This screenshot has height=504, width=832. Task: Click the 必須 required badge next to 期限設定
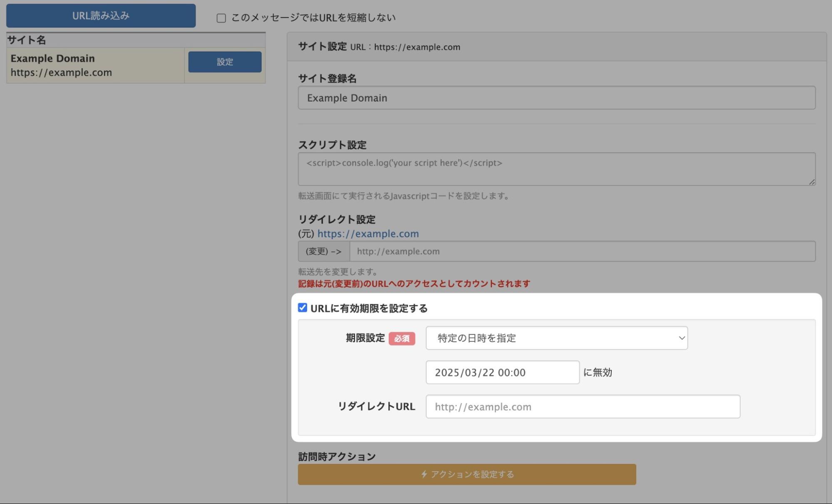pyautogui.click(x=402, y=339)
